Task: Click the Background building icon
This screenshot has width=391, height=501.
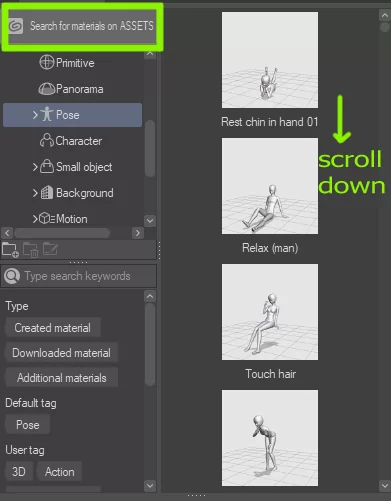Action: coord(47,192)
